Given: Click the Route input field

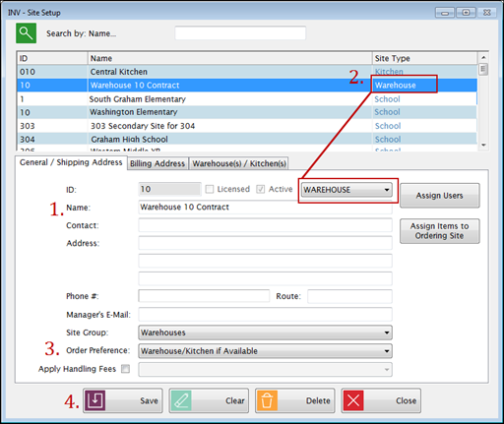Looking at the screenshot, I should click(349, 296).
